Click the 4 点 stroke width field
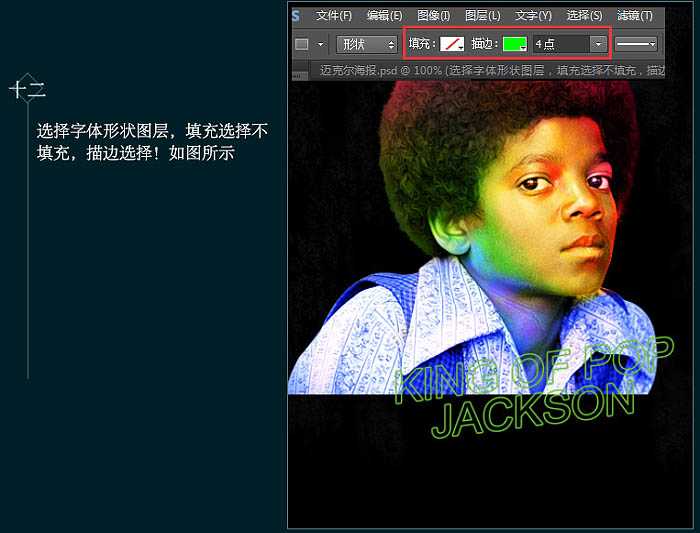Screen dimensions: 700x533 coord(561,44)
